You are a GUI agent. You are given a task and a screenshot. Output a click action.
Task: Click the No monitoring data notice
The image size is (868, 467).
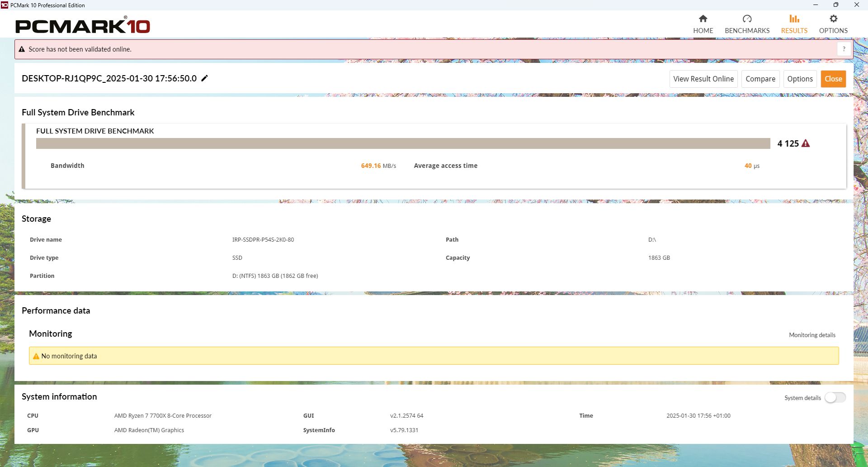(x=434, y=356)
